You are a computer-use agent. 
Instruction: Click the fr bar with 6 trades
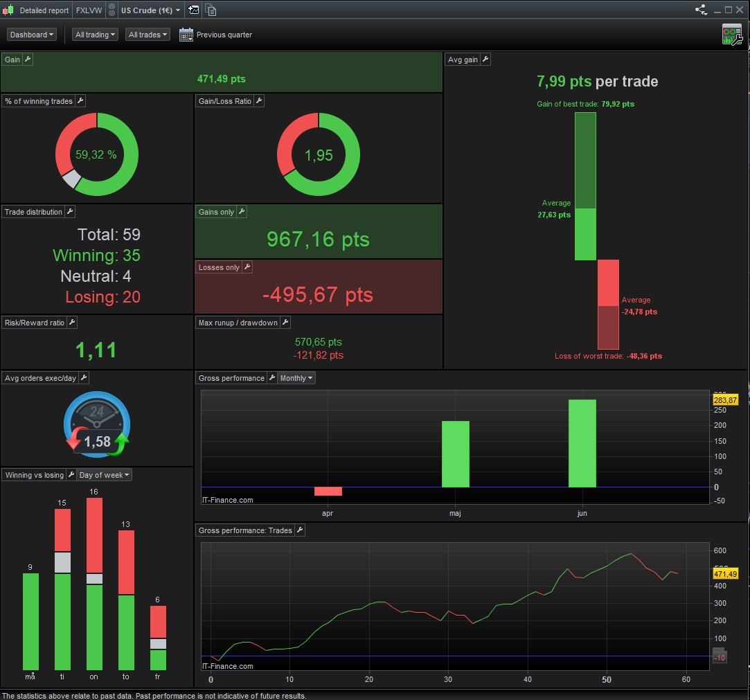point(159,638)
